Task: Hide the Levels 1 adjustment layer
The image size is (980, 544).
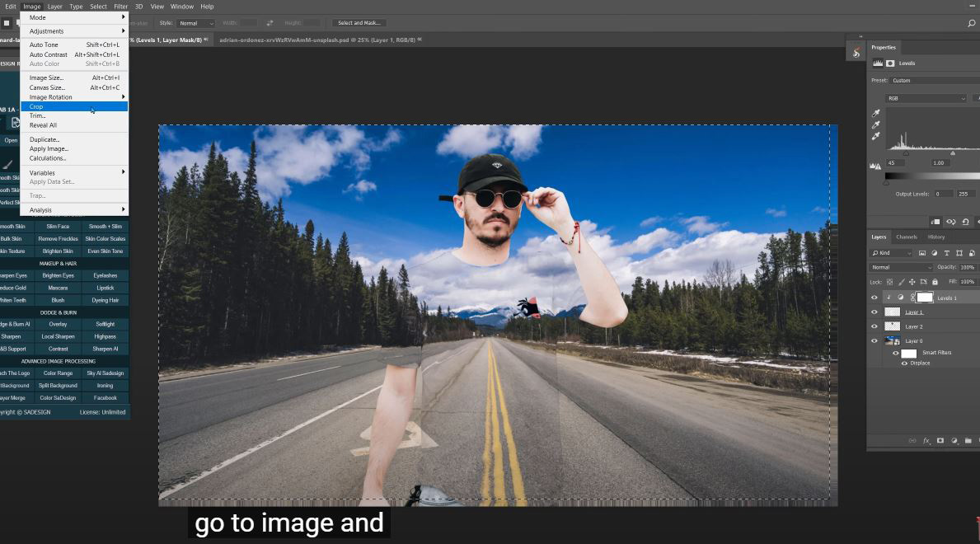Action: coord(874,298)
